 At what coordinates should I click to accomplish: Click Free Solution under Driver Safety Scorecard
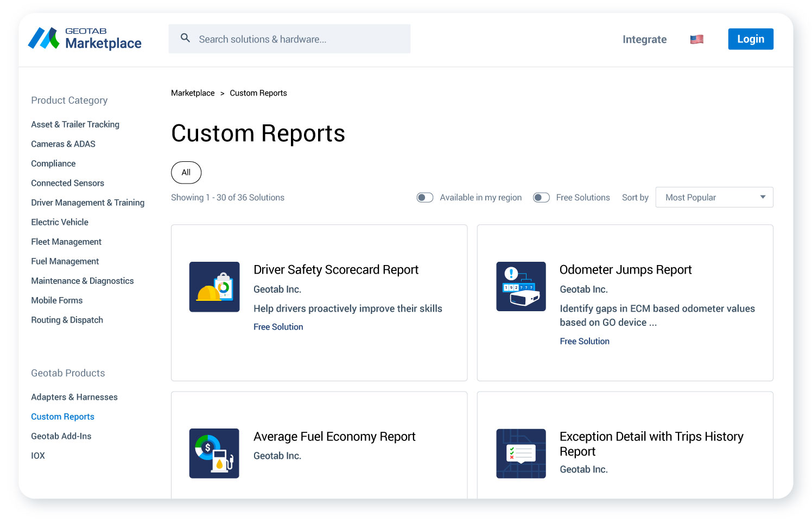278,327
